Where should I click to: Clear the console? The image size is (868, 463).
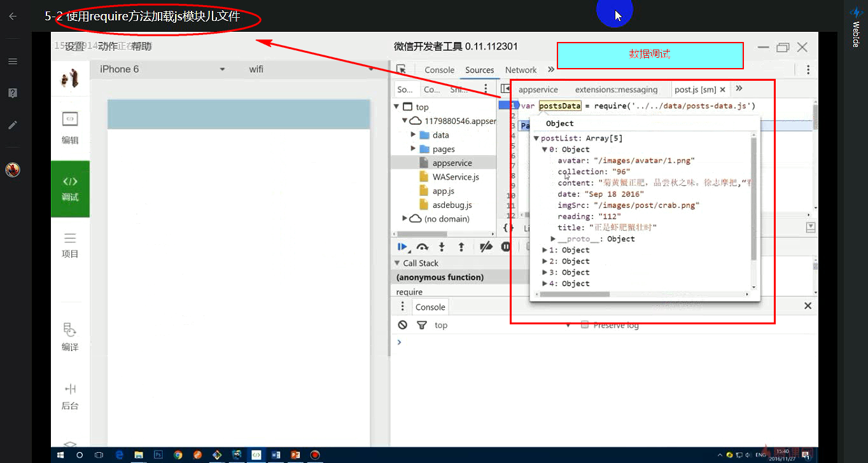[402, 325]
